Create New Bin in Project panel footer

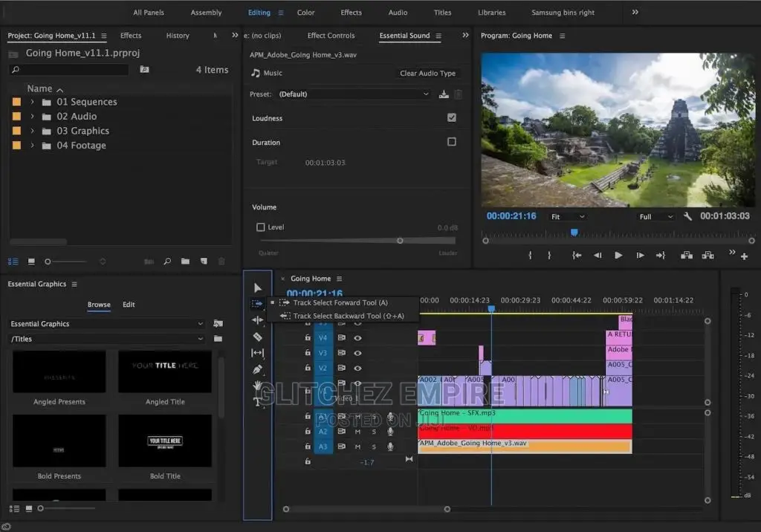click(x=185, y=261)
